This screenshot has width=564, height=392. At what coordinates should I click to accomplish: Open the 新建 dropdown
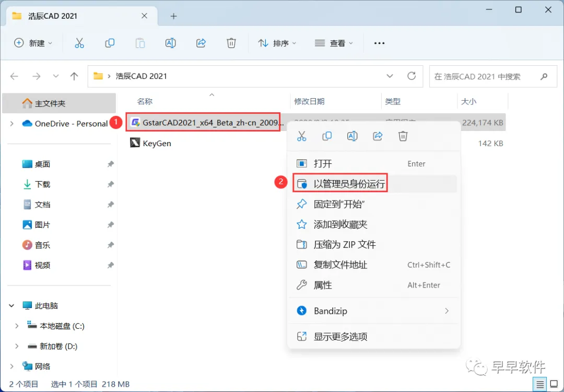coord(33,43)
